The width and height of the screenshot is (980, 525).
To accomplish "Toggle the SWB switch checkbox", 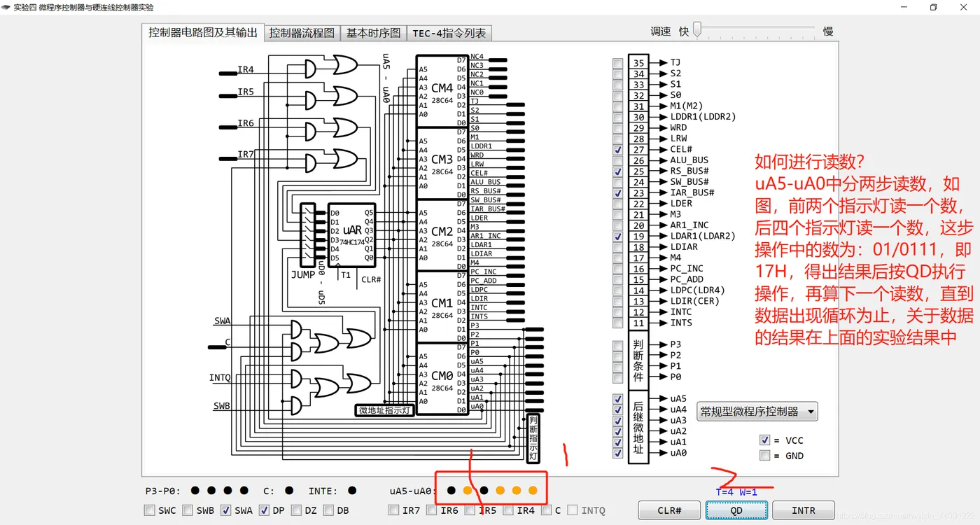I will tap(188, 510).
